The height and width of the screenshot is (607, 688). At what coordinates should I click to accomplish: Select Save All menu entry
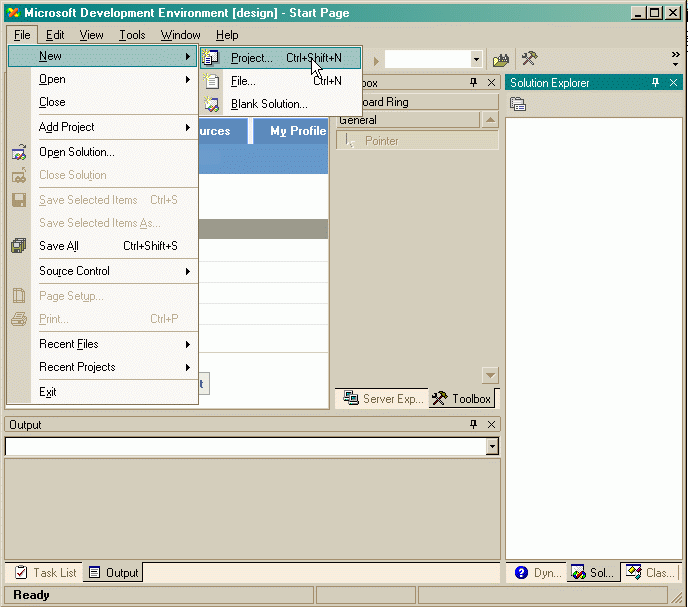pos(103,246)
